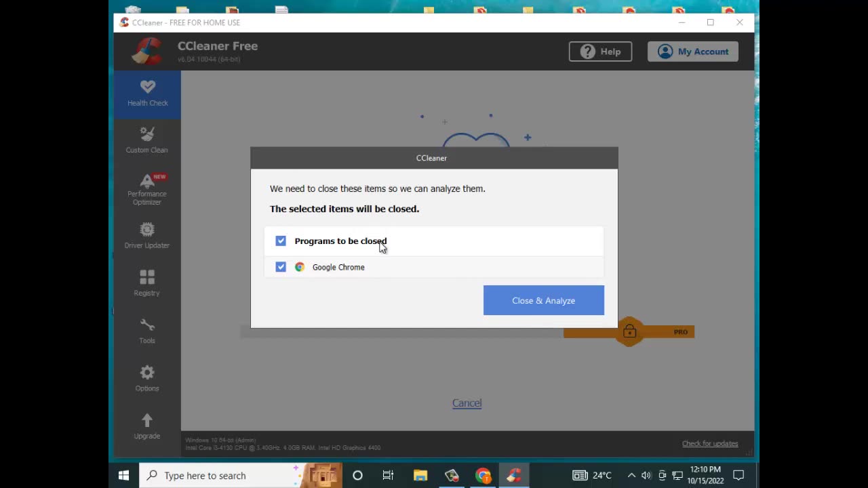Image resolution: width=868 pixels, height=488 pixels.
Task: Click Check for updates link
Action: pyautogui.click(x=710, y=443)
